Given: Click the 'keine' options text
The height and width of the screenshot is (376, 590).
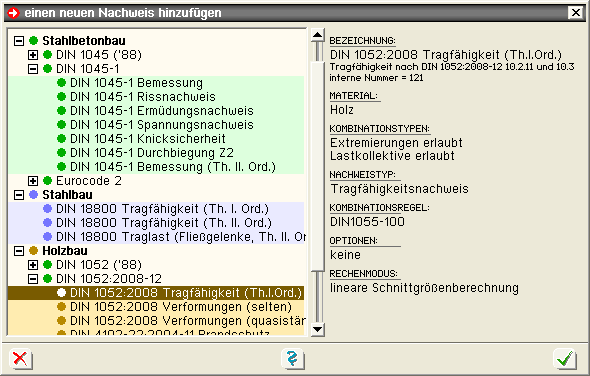Looking at the screenshot, I should [x=345, y=255].
